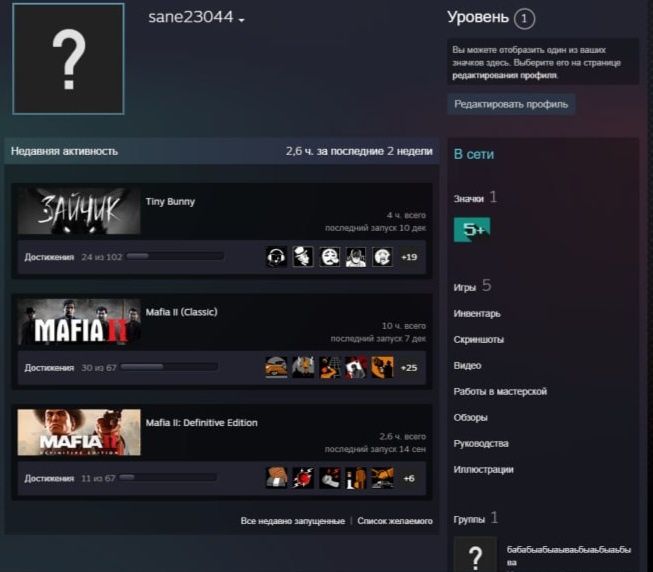The image size is (653, 572).
Task: Open the Обзоры link
Action: [x=471, y=418]
